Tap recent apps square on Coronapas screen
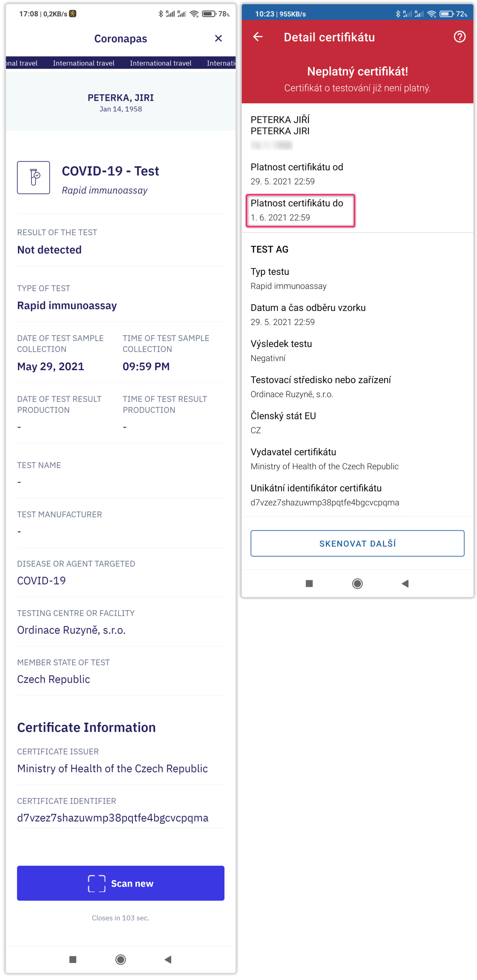Image resolution: width=477 pixels, height=980 pixels. coord(73,959)
